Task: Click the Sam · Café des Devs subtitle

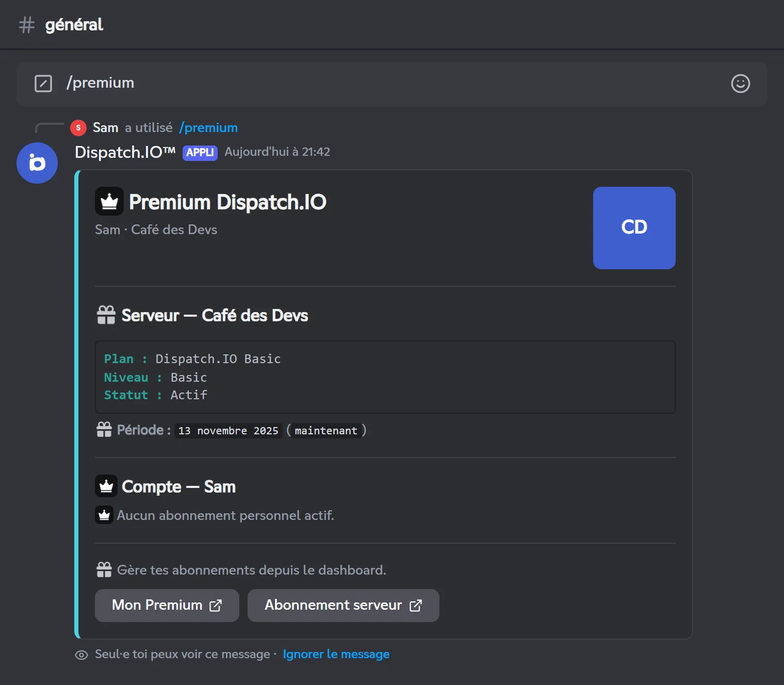Action: (x=156, y=230)
